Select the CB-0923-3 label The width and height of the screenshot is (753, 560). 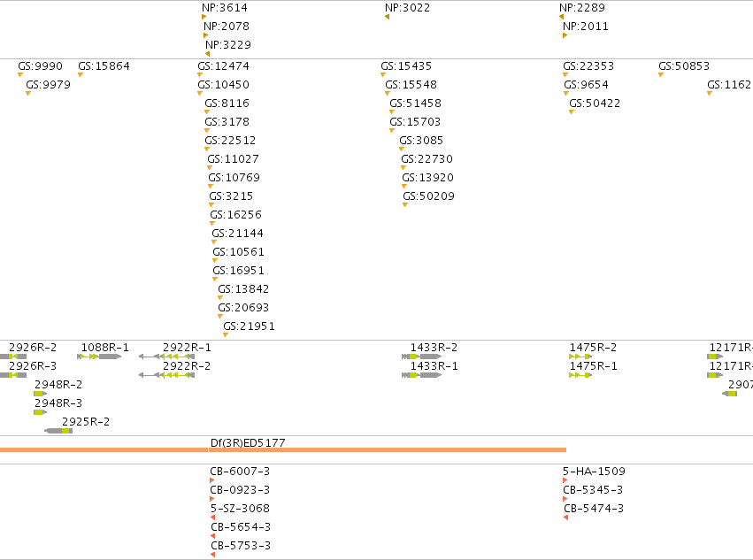point(240,490)
